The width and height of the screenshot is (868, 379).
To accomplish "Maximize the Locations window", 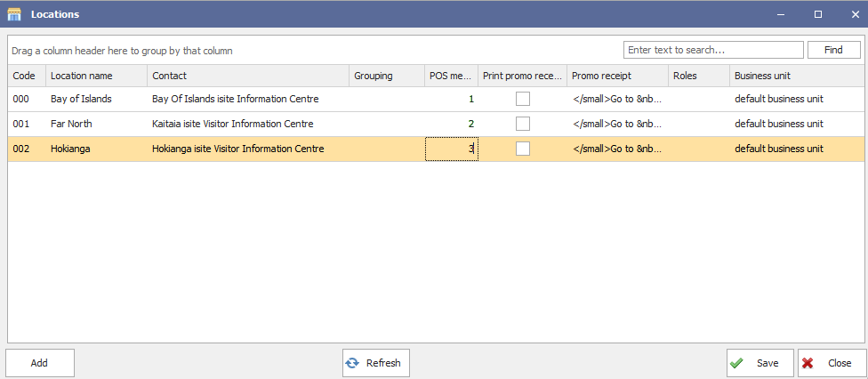I will [x=817, y=14].
